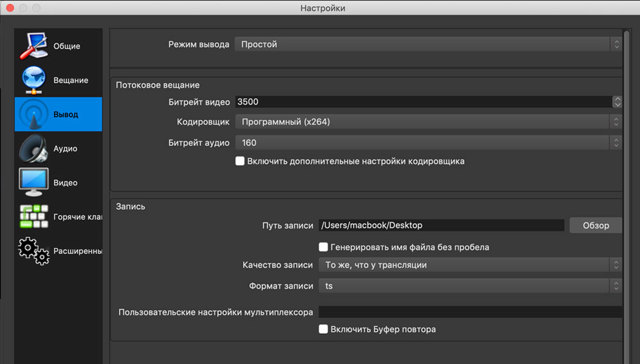Image resolution: width=640 pixels, height=364 pixels.
Task: Open the Горячие клавиши keyboard icon
Action: click(33, 216)
